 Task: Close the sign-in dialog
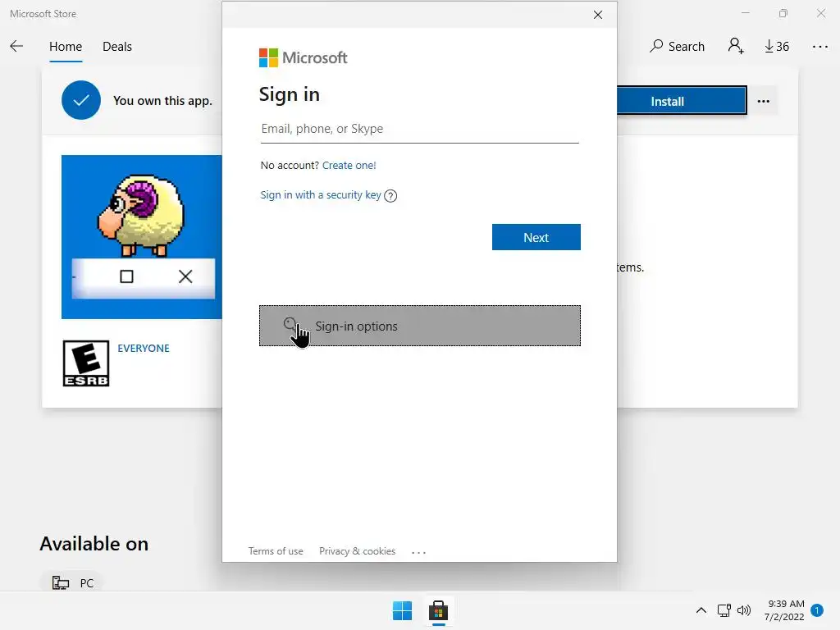[x=598, y=15]
